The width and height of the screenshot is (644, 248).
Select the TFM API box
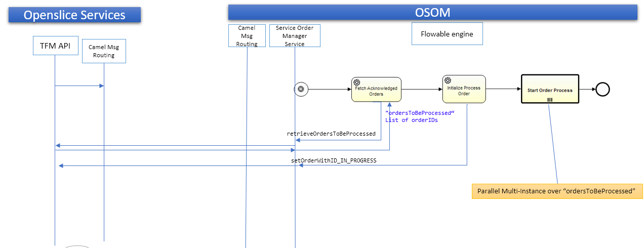56,47
